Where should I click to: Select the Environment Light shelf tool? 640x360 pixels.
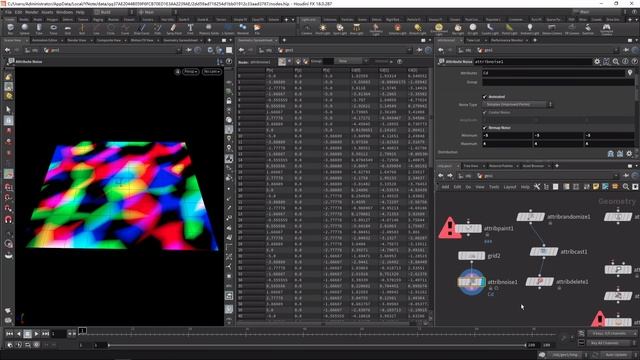(439, 29)
